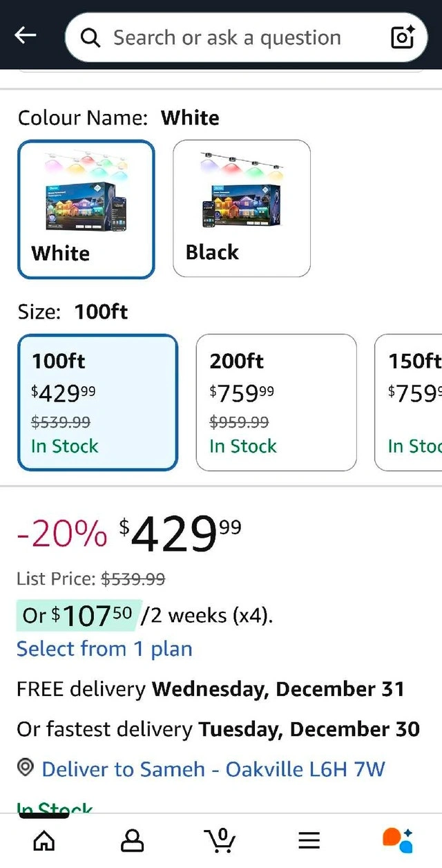Tap 'Deliver to Sameh - Oakville' link
This screenshot has height=868, width=442.
(x=213, y=768)
